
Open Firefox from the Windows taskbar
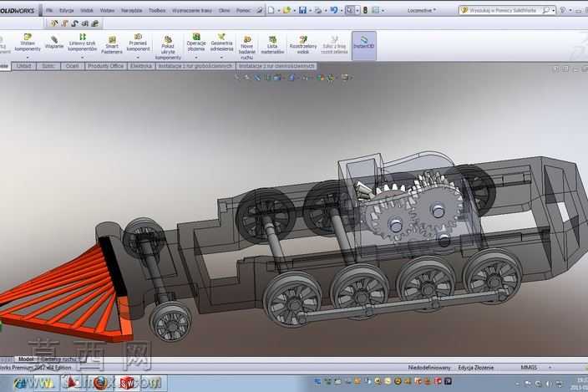[x=100, y=383]
